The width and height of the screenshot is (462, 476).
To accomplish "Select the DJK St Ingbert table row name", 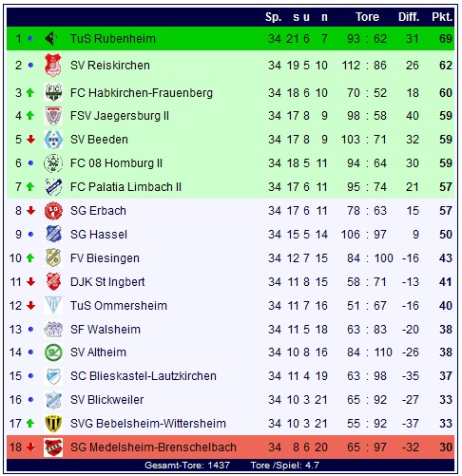I will 107,282.
